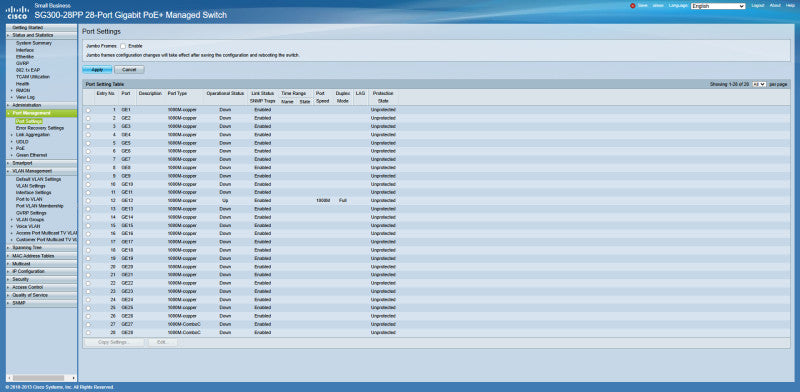Screen dimensions: 800x392
Task: Select the radio button for port GE16
Action: point(88,233)
